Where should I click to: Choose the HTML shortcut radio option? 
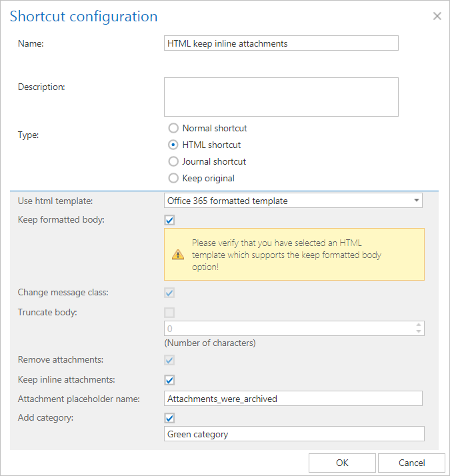pos(174,145)
